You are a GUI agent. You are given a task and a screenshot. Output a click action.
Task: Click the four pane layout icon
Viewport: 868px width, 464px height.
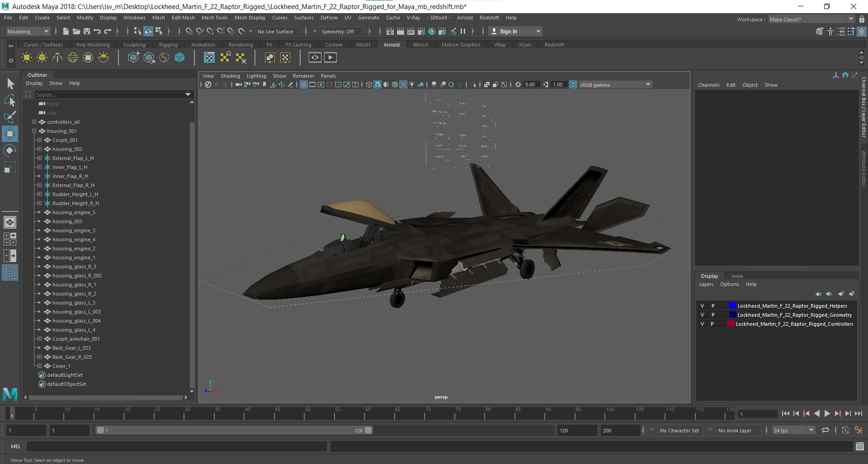(x=10, y=239)
